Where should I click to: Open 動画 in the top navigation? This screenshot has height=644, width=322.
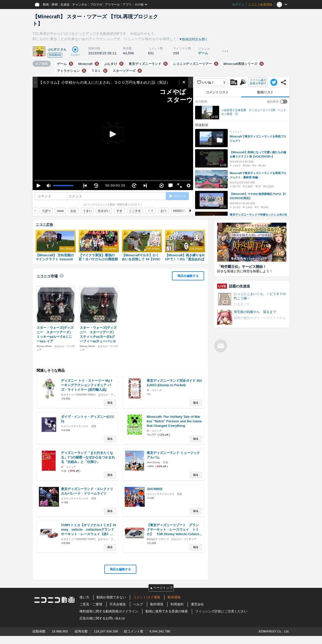point(46,5)
